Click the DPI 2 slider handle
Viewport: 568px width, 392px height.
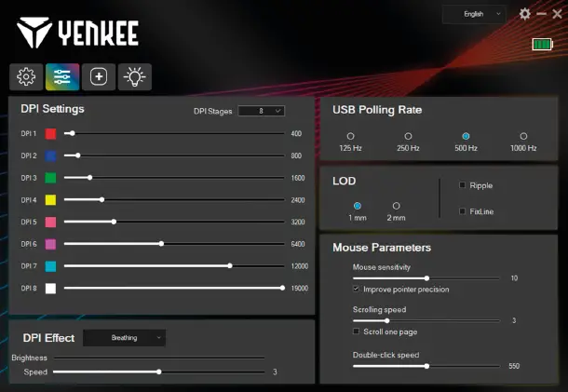(78, 155)
